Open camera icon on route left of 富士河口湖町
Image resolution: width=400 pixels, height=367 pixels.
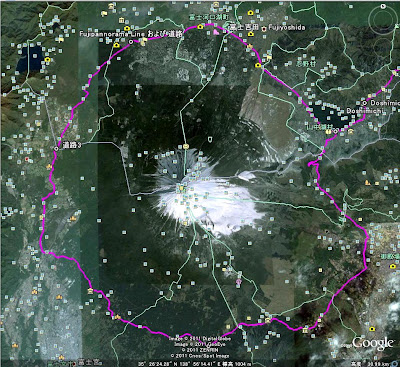pyautogui.click(x=200, y=27)
